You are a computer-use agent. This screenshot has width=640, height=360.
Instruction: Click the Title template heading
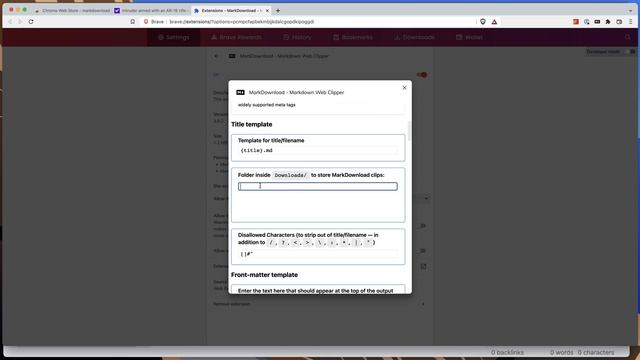251,124
